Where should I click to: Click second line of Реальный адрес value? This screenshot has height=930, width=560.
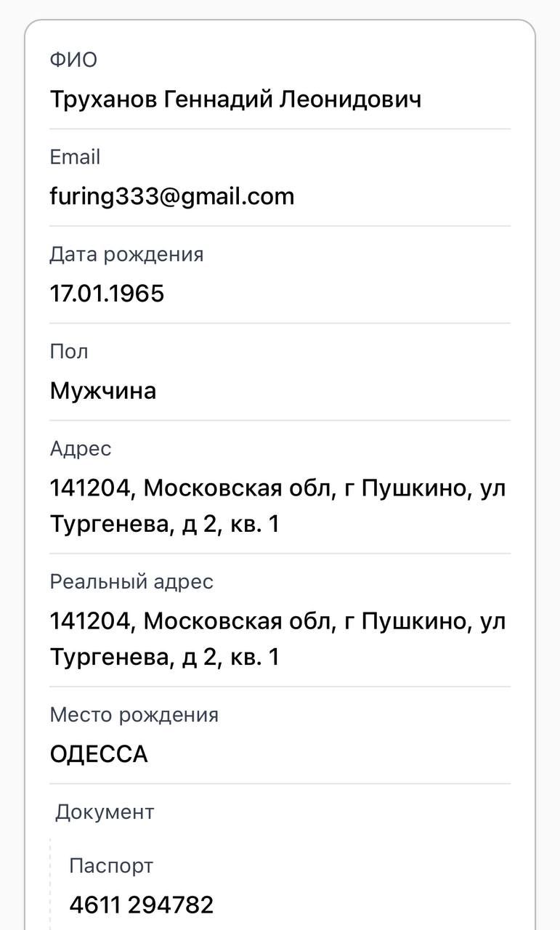point(164,657)
